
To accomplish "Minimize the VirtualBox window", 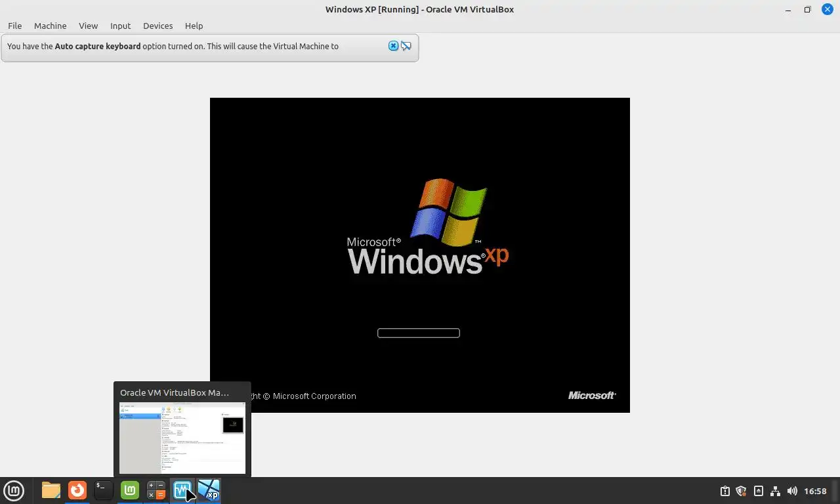I will [x=788, y=9].
